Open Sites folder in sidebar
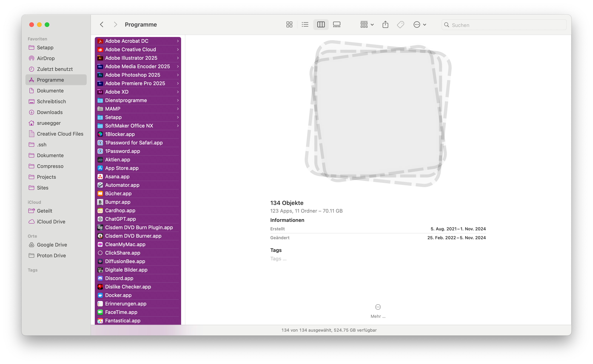The image size is (593, 364). point(56,188)
